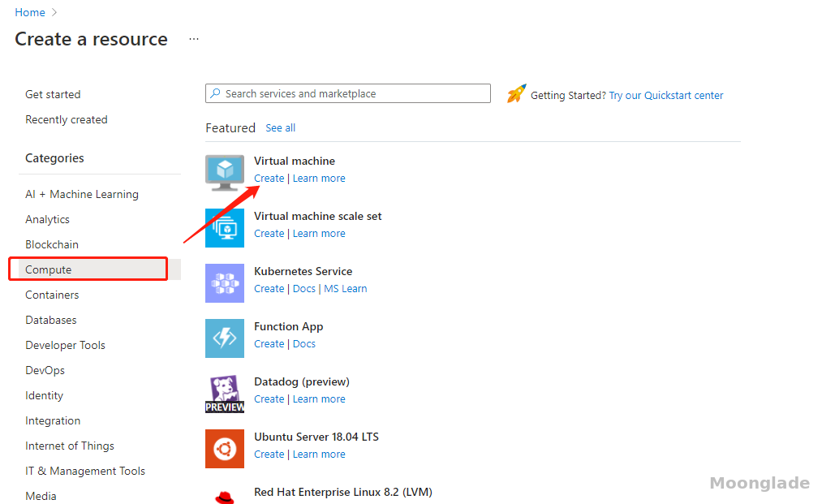Click Create under Virtual machine scale set
This screenshot has width=822, height=504.
tap(269, 234)
